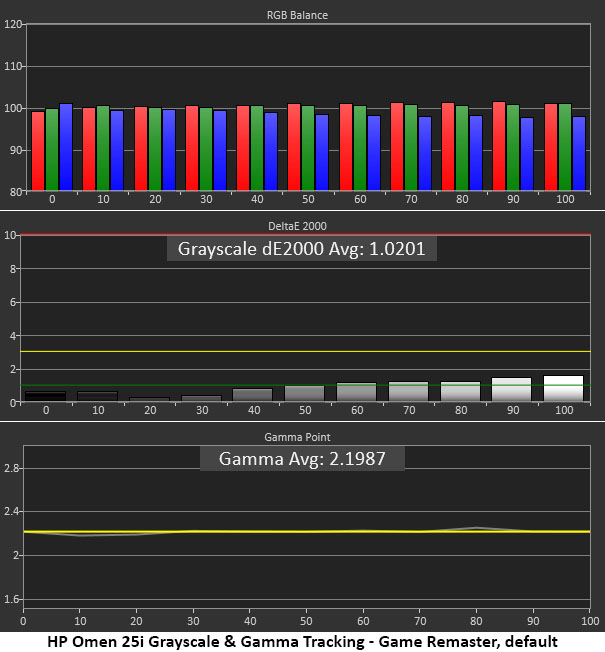Viewport: 605px width, 652px height.
Task: Click the DeltaE bar at 80
Action: coord(460,392)
